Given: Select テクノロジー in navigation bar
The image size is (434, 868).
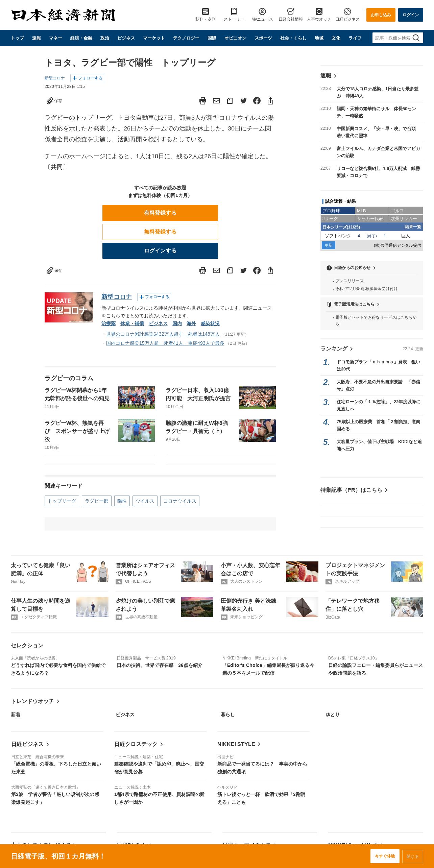Looking at the screenshot, I should [186, 38].
